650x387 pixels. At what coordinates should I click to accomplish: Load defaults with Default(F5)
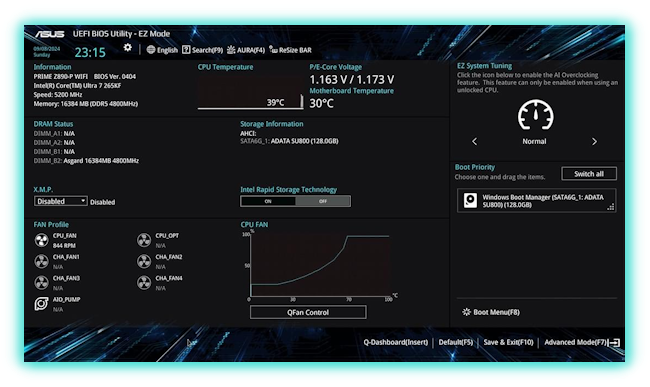[456, 342]
